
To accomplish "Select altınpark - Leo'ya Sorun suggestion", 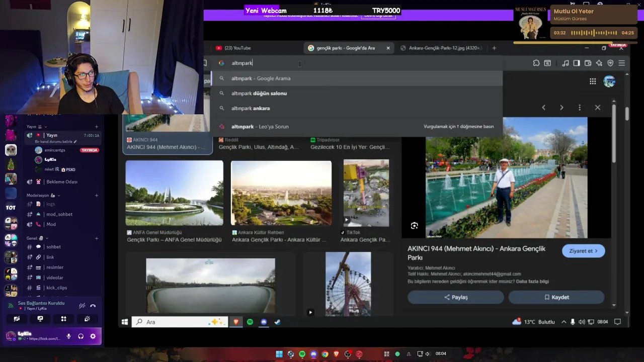I will (357, 127).
